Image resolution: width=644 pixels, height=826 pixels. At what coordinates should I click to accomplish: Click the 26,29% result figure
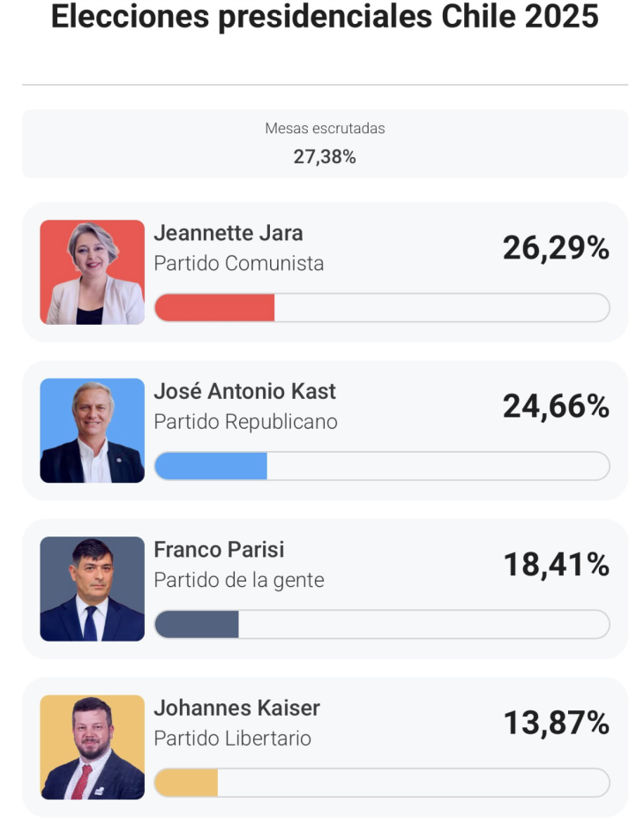[556, 249]
